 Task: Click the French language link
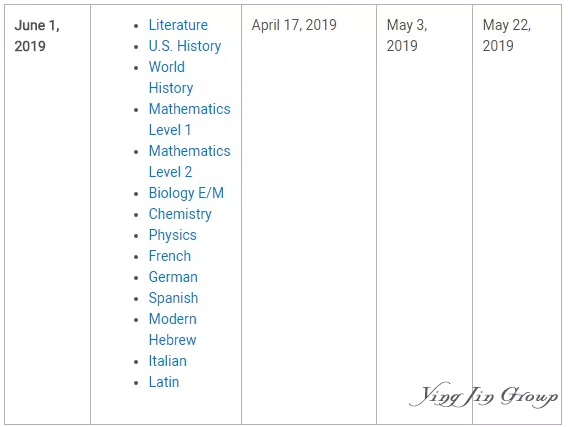(170, 256)
